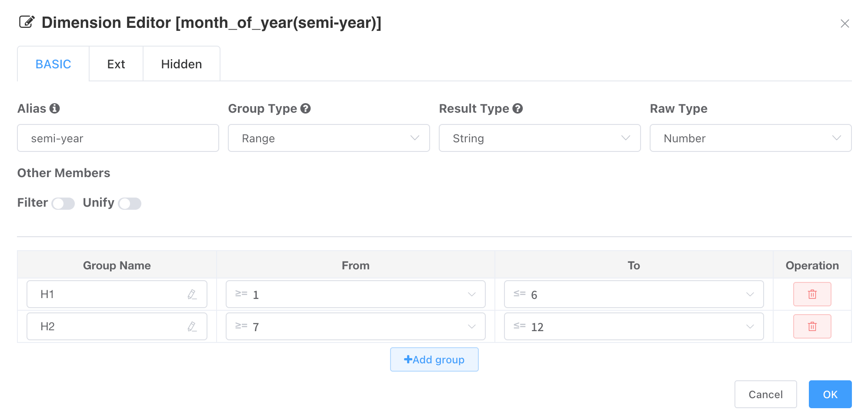Toggle the Filter switch
Image resolution: width=868 pixels, height=416 pixels.
pyautogui.click(x=63, y=203)
